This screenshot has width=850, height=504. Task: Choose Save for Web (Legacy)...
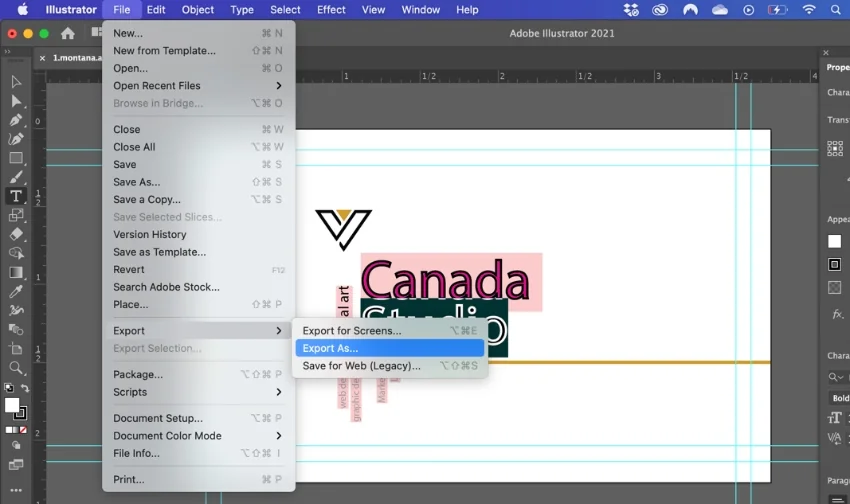click(x=390, y=366)
